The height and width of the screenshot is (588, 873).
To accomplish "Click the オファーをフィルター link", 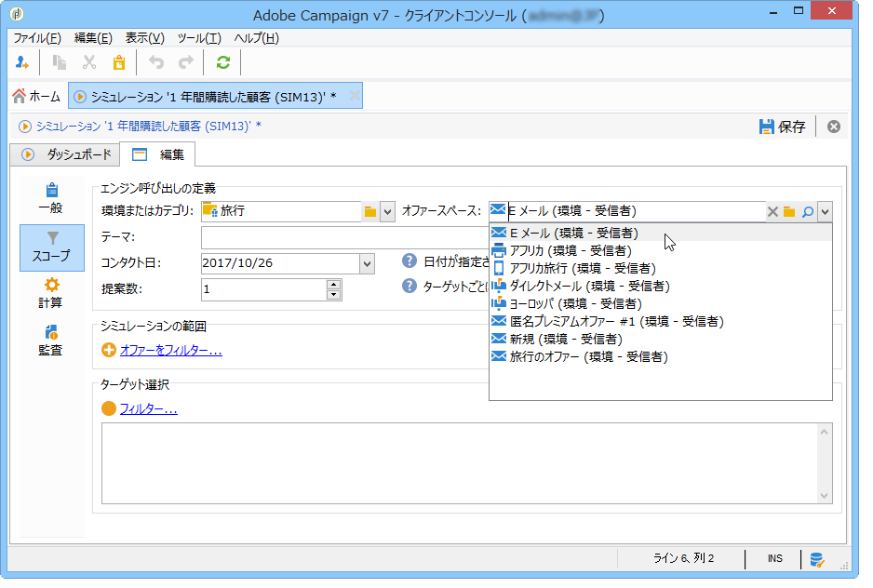I will (171, 350).
